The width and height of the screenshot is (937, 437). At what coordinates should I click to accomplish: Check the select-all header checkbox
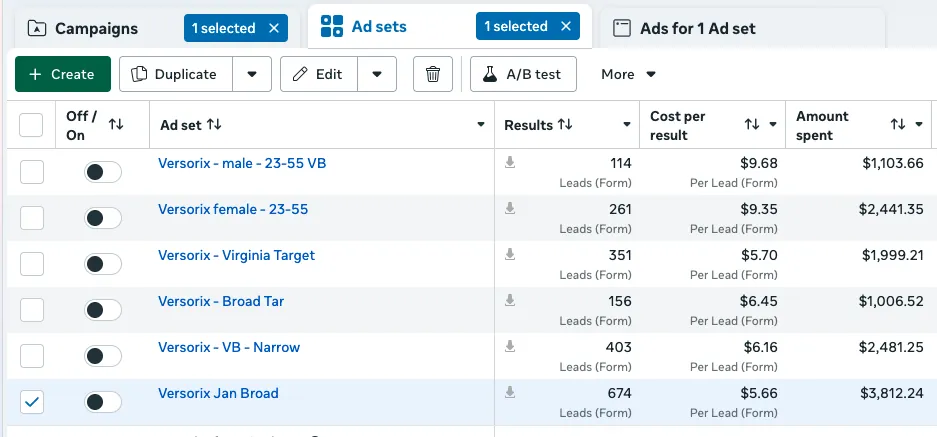tap(31, 125)
